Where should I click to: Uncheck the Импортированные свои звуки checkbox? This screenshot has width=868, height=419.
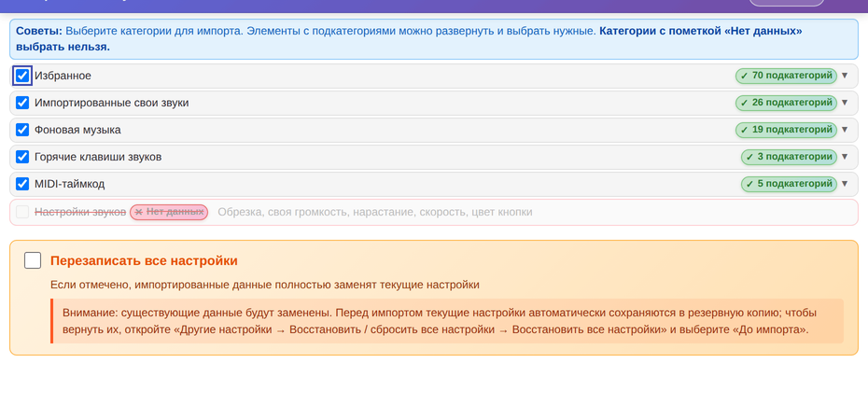click(x=22, y=103)
